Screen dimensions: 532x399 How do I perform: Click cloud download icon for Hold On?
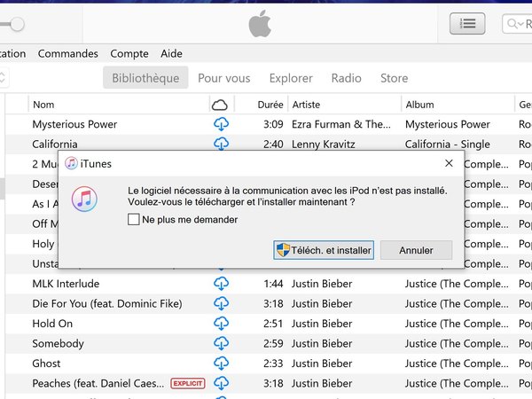(x=221, y=324)
